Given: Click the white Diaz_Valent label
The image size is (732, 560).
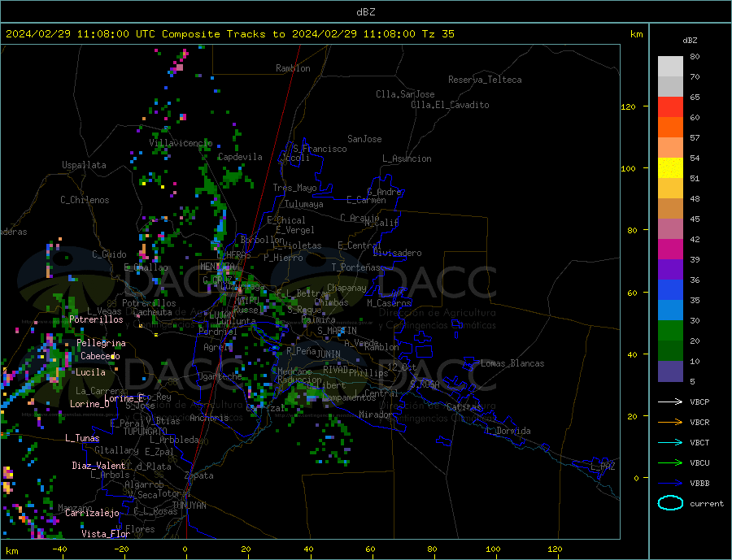Looking at the screenshot, I should pos(98,466).
